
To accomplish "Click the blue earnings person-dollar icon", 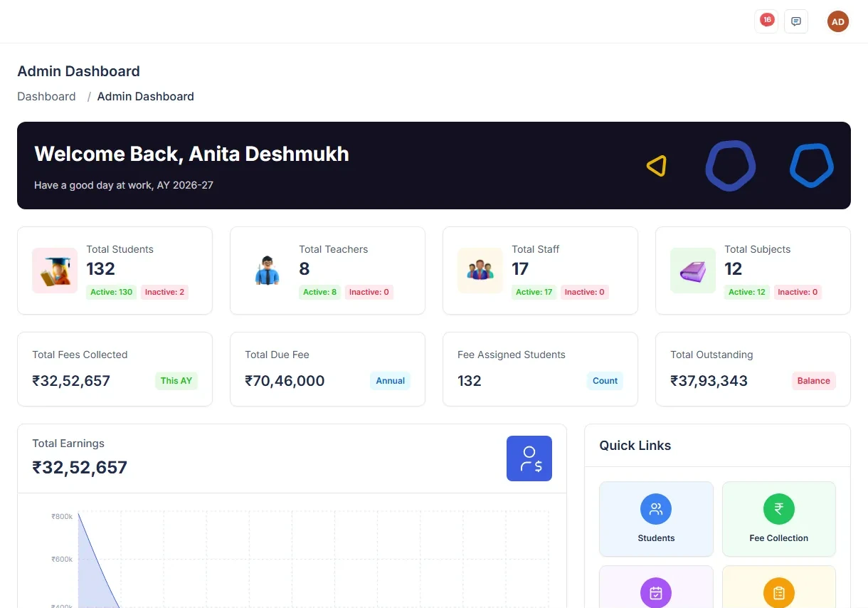I will pos(529,458).
